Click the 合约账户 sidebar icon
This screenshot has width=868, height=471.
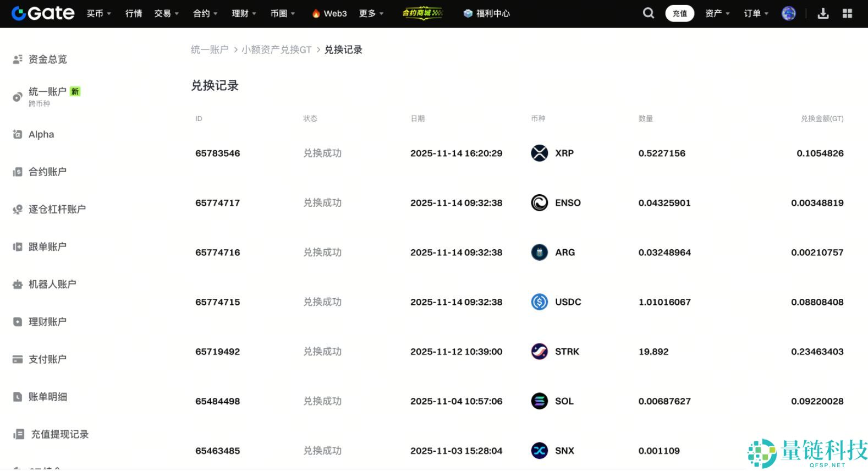tap(18, 172)
